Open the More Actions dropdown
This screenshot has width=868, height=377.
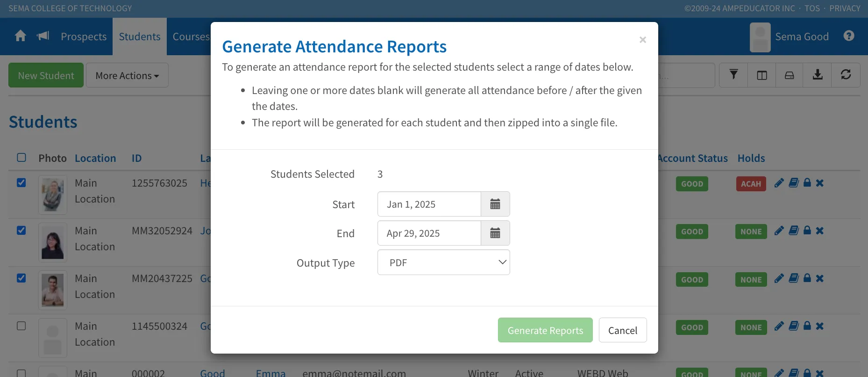pos(127,75)
